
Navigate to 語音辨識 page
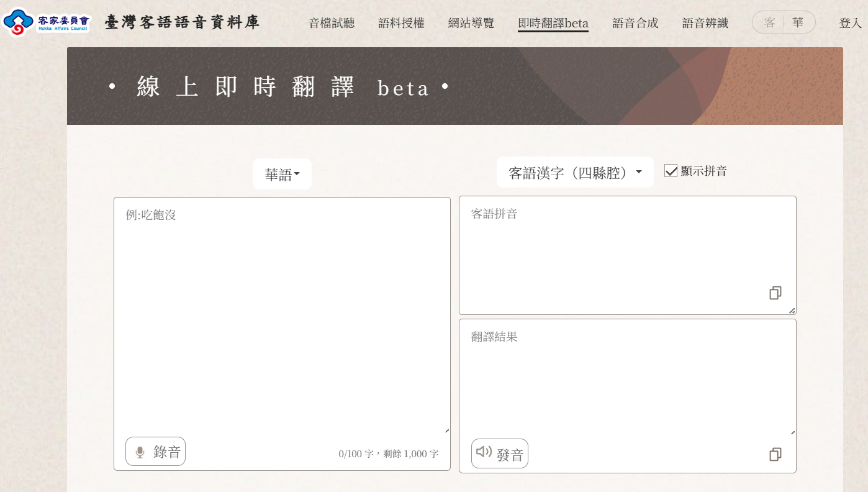pyautogui.click(x=705, y=24)
